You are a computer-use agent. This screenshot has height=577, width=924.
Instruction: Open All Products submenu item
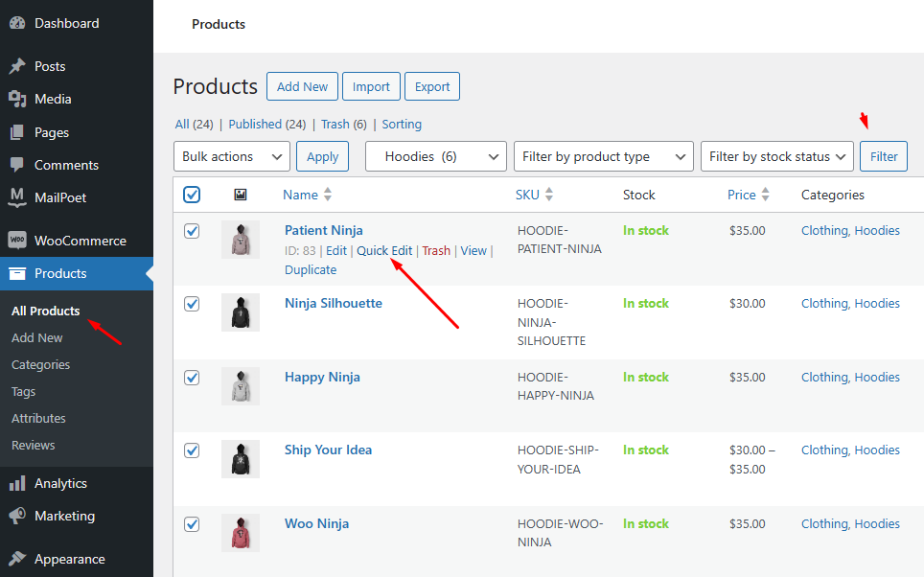[x=45, y=311]
